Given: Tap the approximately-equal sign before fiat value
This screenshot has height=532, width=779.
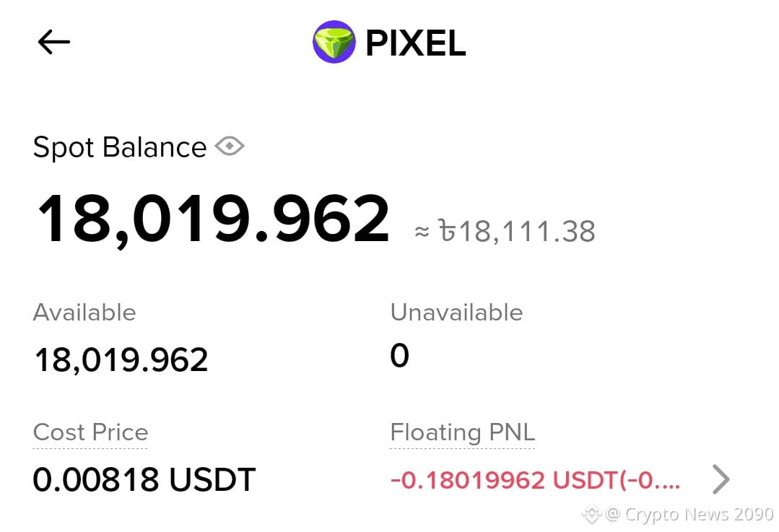Looking at the screenshot, I should [x=422, y=232].
